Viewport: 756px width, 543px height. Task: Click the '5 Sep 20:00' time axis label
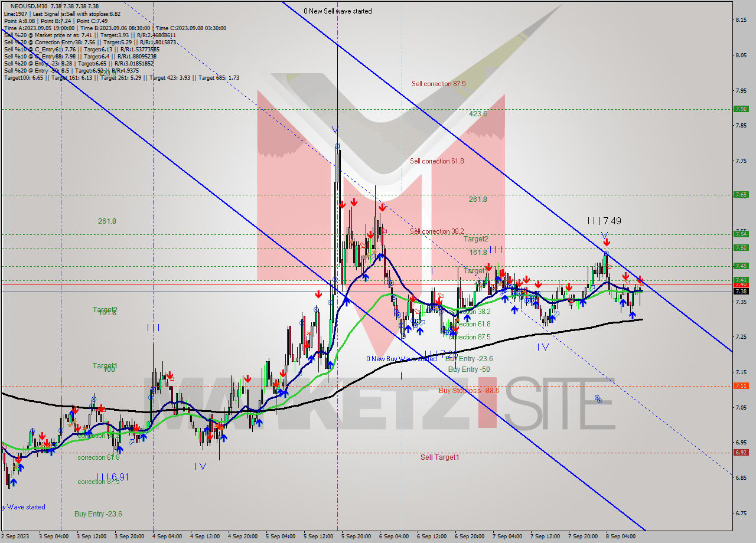[x=357, y=537]
